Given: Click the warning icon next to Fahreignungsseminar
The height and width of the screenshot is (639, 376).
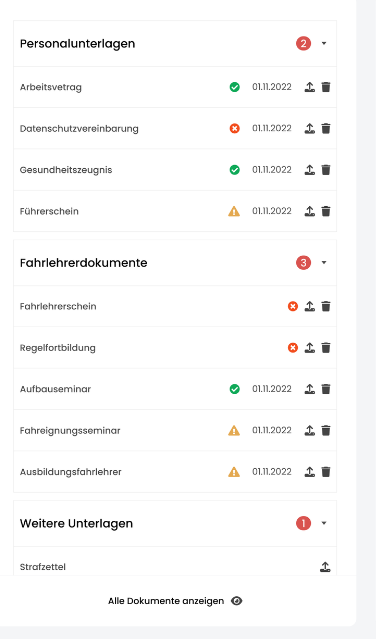Looking at the screenshot, I should [x=234, y=430].
